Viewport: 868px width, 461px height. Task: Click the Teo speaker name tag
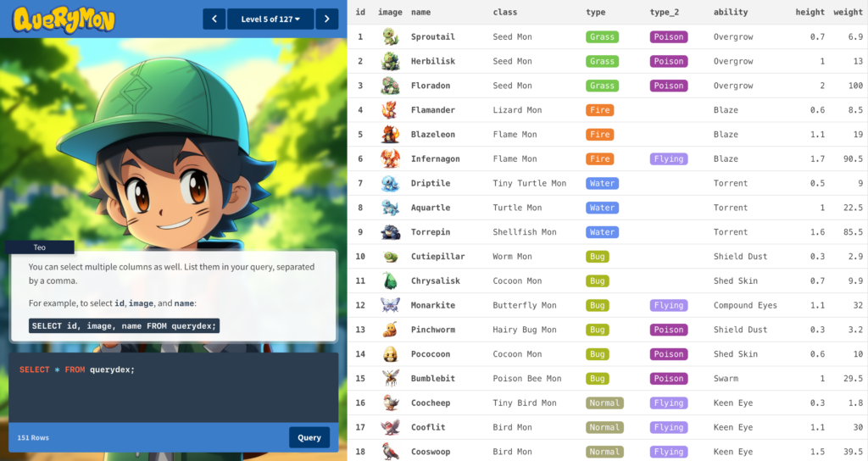coord(40,247)
